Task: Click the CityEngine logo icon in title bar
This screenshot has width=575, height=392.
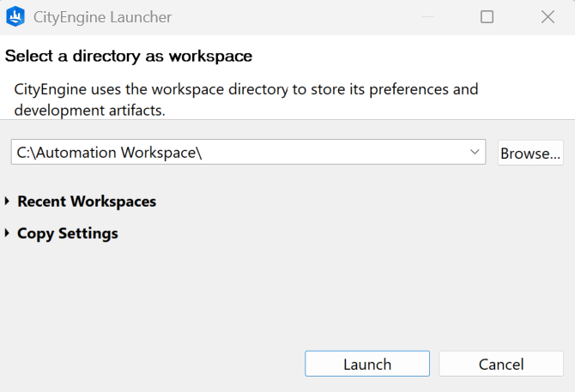Action: tap(15, 17)
